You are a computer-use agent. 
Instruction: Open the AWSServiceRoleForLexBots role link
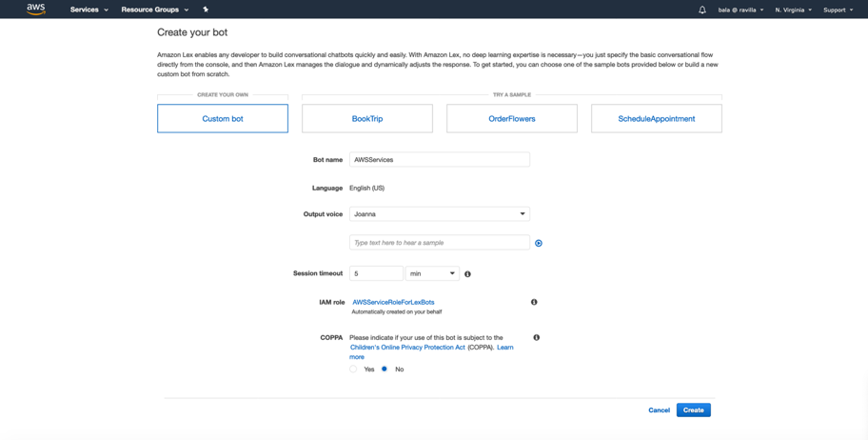[x=394, y=302]
